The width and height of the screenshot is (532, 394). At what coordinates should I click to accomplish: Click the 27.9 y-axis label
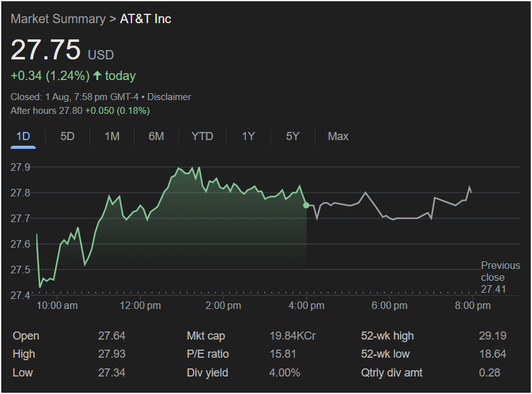(21, 167)
